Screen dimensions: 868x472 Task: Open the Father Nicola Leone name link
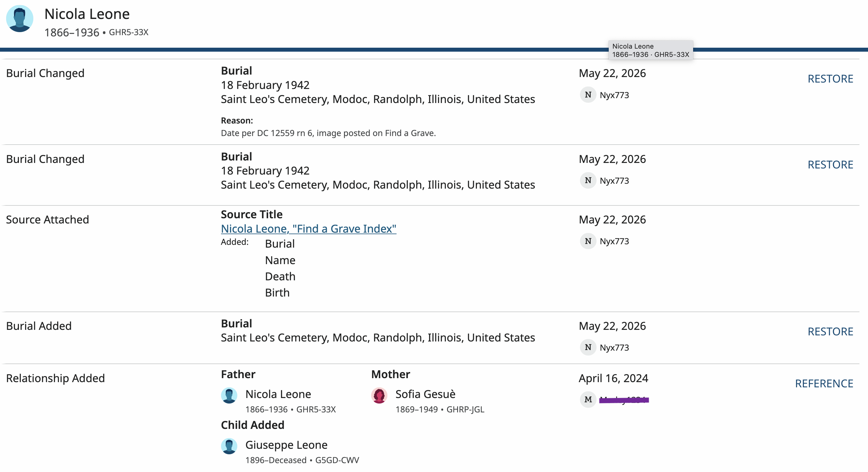tap(278, 394)
